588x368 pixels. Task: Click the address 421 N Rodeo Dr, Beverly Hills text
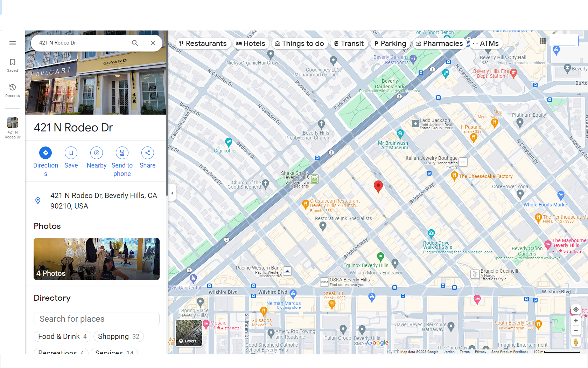pos(104,201)
